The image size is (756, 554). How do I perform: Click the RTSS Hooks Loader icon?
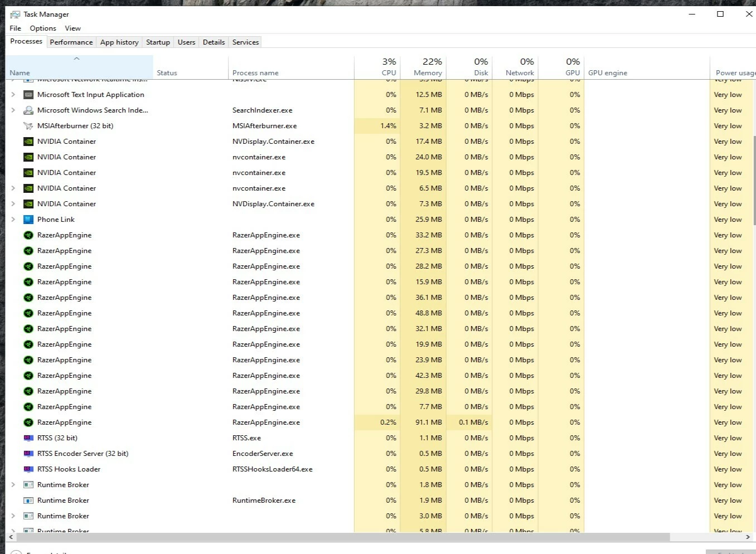click(28, 469)
